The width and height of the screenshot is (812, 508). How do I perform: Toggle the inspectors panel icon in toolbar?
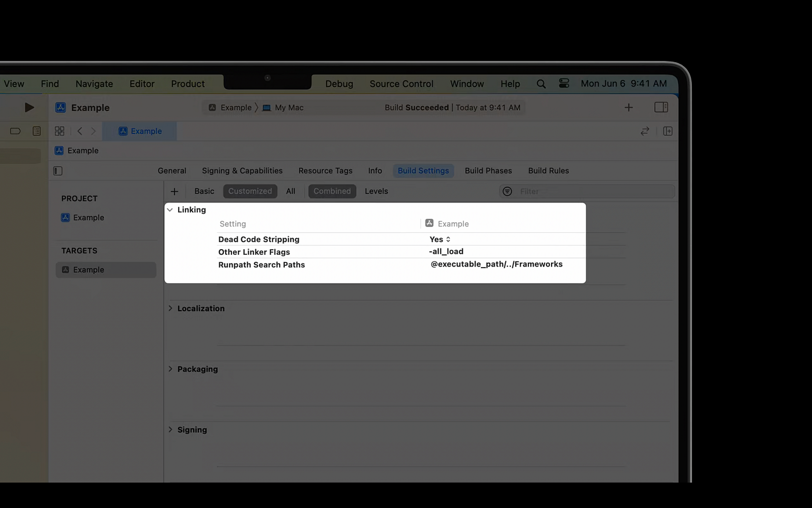tap(661, 107)
